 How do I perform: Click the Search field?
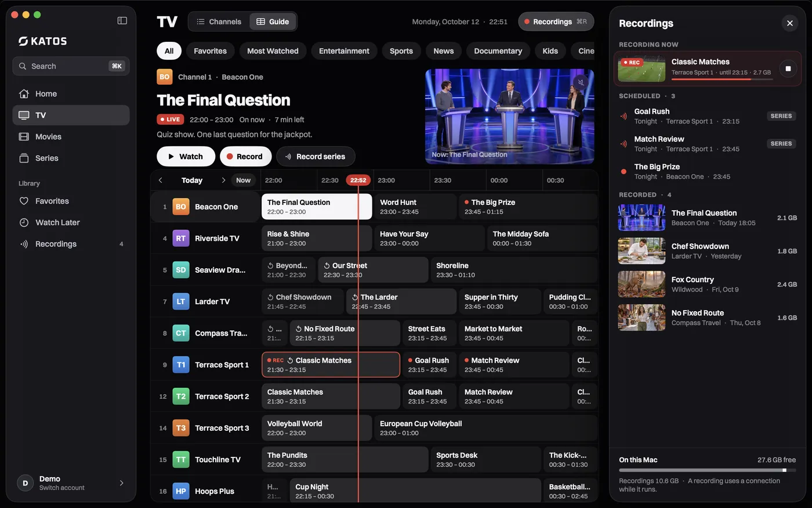[x=71, y=66]
